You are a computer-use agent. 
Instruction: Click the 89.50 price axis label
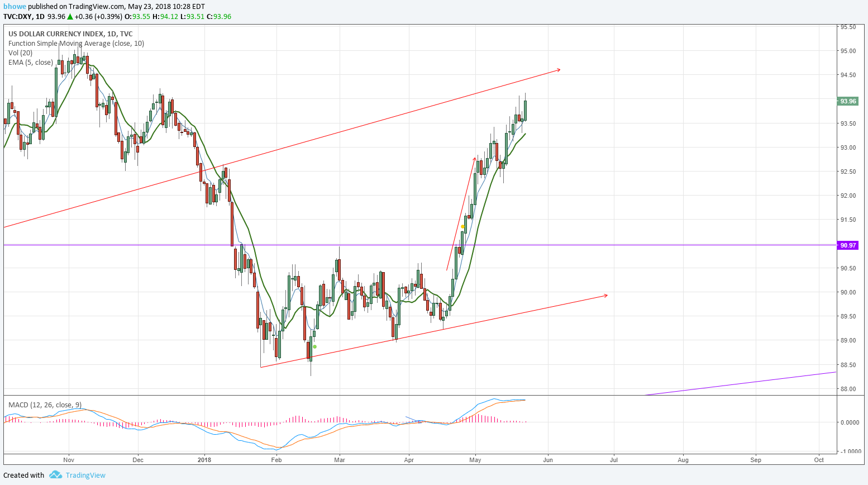(848, 316)
